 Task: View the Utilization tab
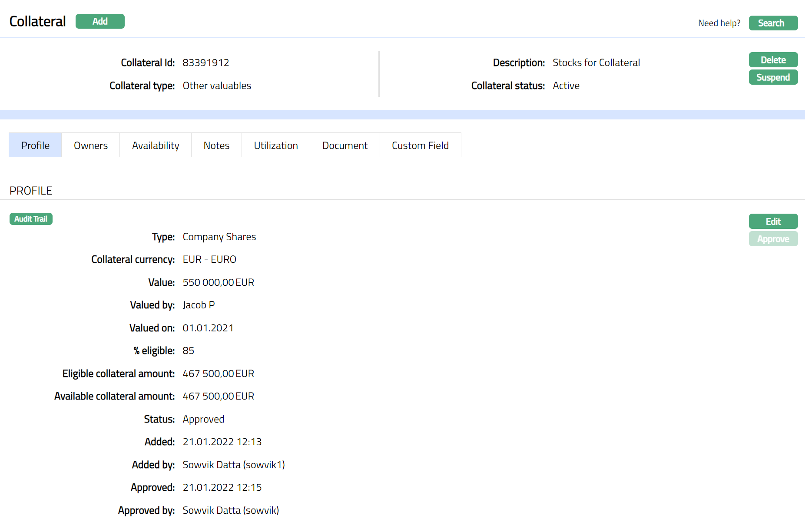coord(276,145)
